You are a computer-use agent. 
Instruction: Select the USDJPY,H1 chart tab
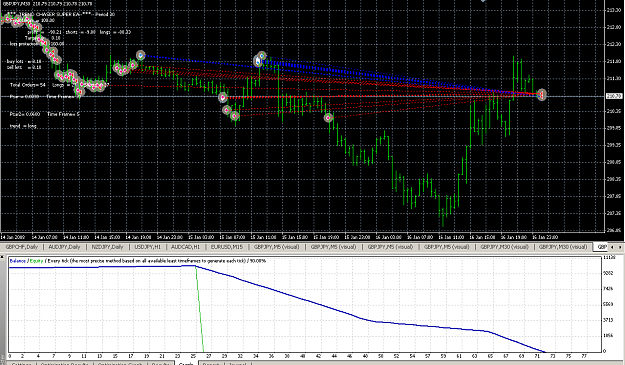tap(147, 247)
